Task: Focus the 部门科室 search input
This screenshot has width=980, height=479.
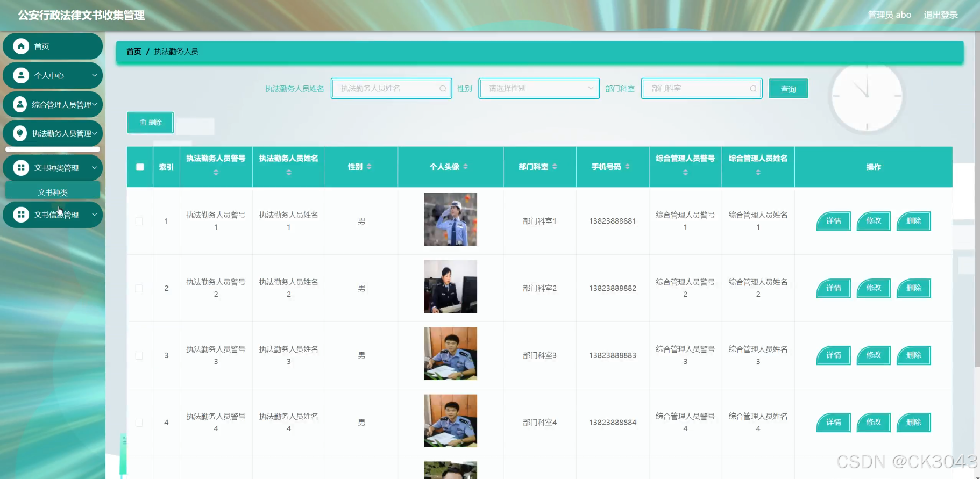Action: point(701,88)
